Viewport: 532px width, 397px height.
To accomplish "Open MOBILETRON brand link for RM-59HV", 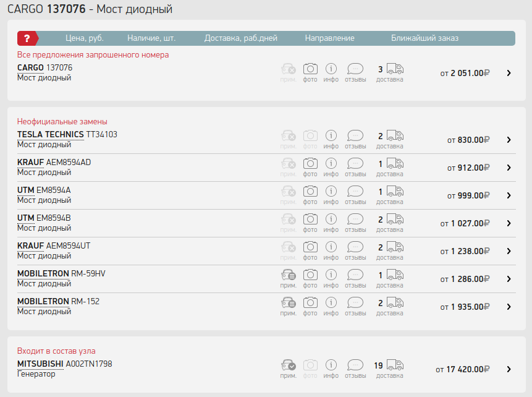I will [43, 274].
